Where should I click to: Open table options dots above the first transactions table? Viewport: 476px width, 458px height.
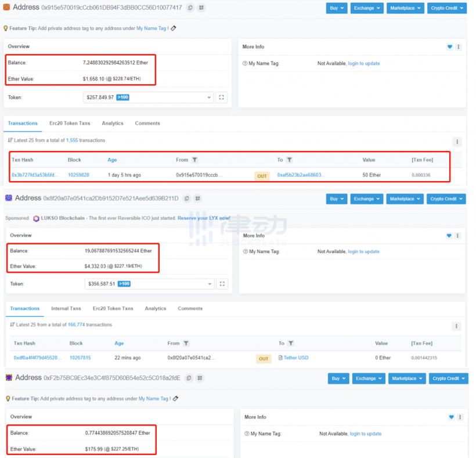(457, 142)
